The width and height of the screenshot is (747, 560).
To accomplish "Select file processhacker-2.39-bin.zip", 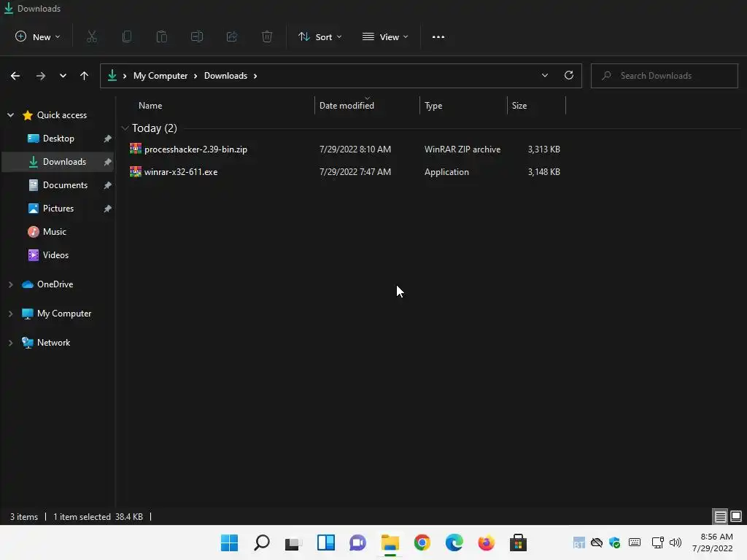I will [x=196, y=149].
